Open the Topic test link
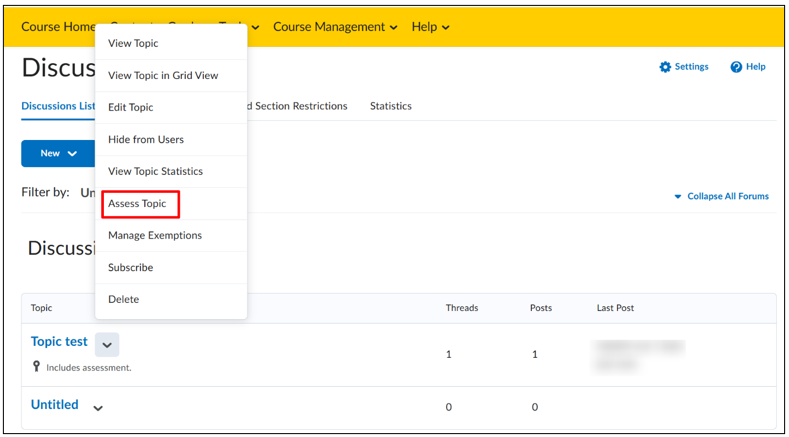This screenshot has width=789, height=437. (x=59, y=341)
